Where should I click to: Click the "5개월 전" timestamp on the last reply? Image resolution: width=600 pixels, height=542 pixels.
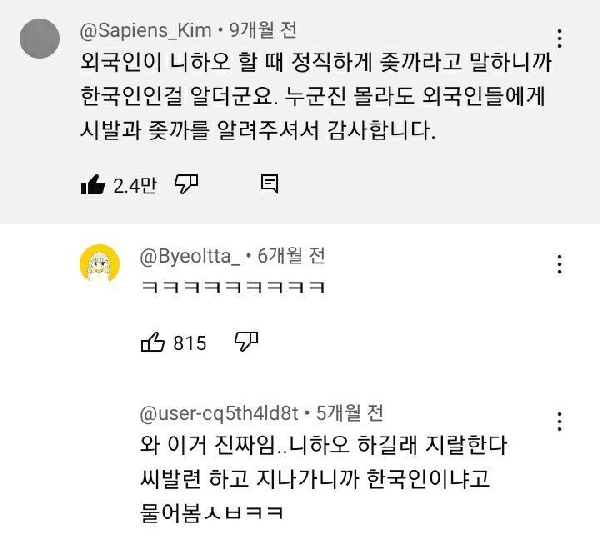pyautogui.click(x=349, y=412)
